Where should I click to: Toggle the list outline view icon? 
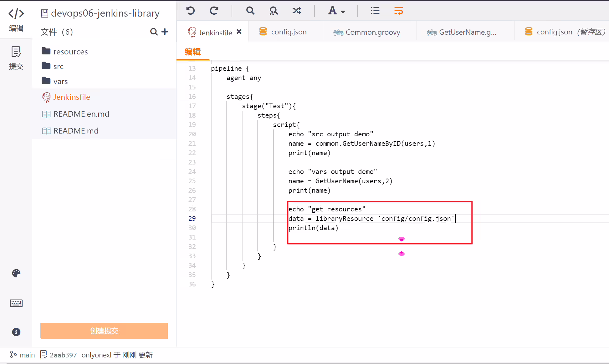click(x=375, y=11)
